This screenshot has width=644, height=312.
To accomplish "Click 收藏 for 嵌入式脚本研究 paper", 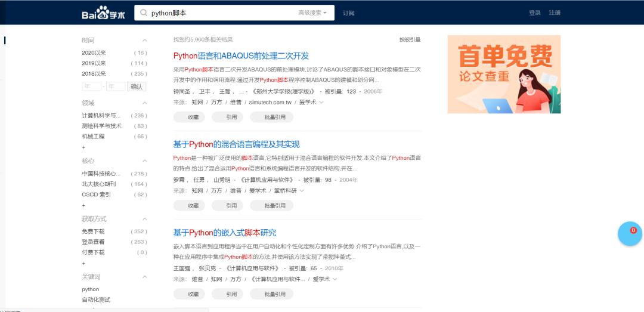I will pyautogui.click(x=189, y=294).
